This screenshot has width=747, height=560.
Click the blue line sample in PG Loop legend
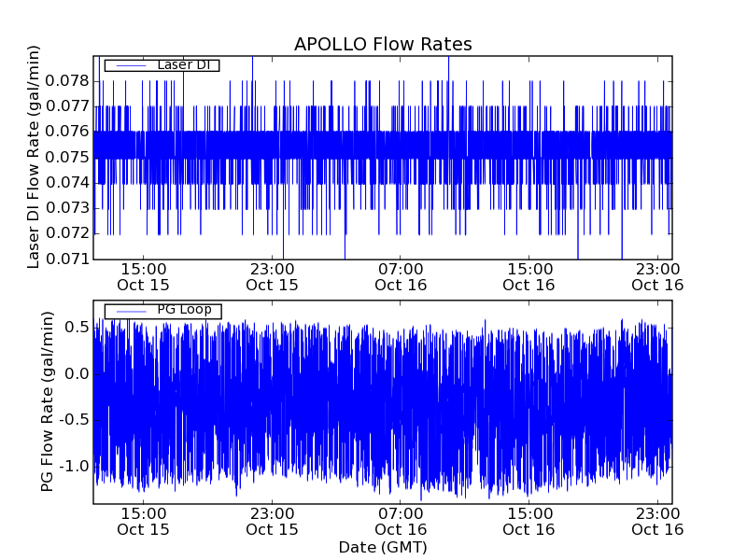(x=129, y=311)
